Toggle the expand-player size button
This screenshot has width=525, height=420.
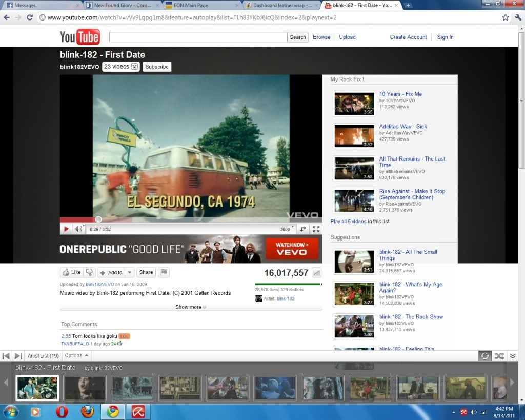(x=303, y=229)
